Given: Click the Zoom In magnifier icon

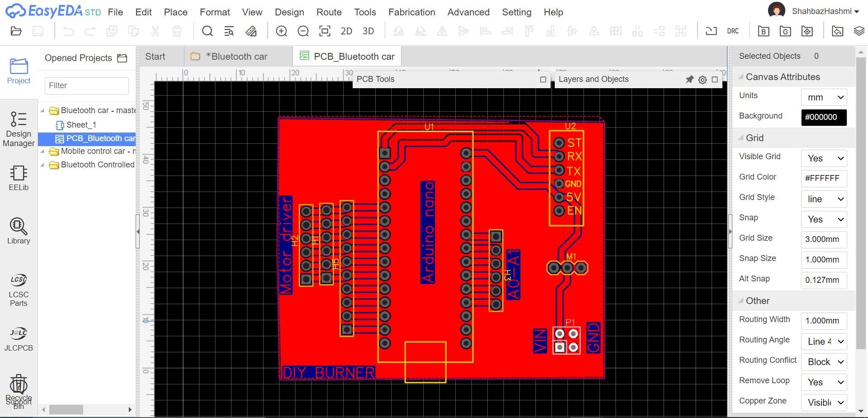Looking at the screenshot, I should (x=281, y=31).
